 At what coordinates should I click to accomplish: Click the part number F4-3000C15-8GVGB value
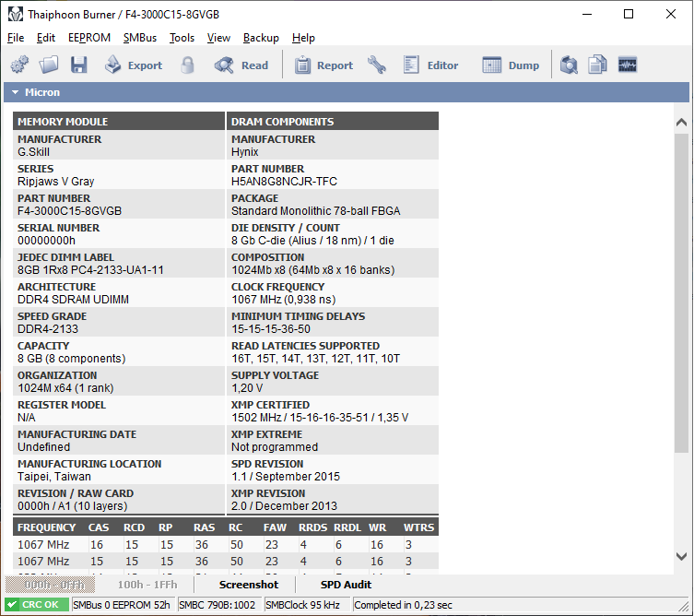pos(69,211)
